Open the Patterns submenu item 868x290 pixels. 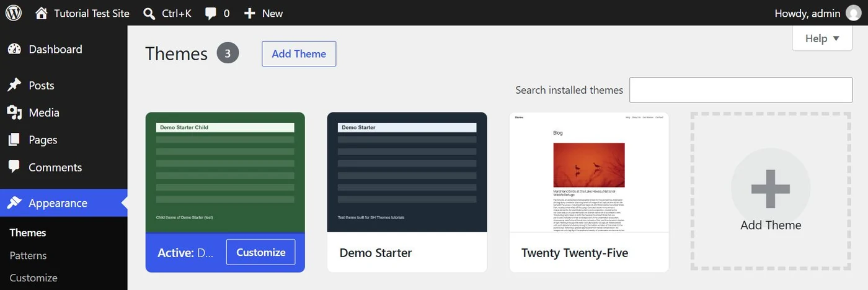point(28,255)
